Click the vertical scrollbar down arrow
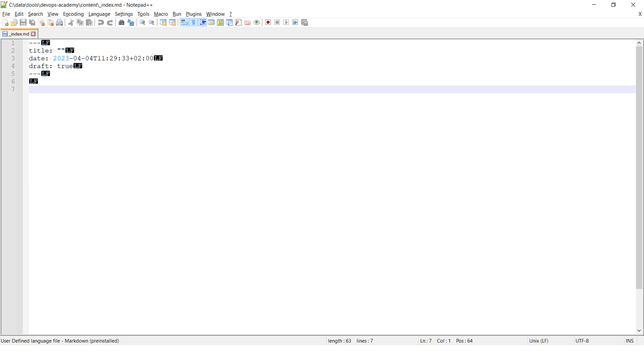Image resolution: width=644 pixels, height=362 pixels. [x=639, y=330]
